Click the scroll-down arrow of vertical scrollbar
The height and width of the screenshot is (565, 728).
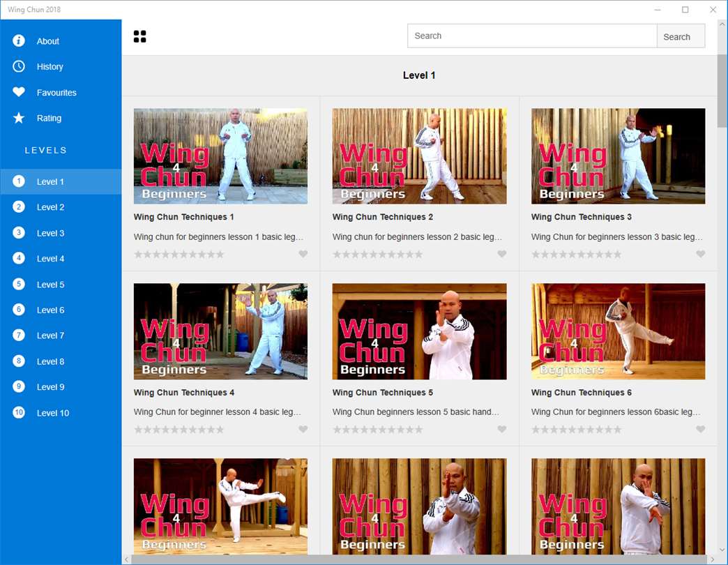722,550
